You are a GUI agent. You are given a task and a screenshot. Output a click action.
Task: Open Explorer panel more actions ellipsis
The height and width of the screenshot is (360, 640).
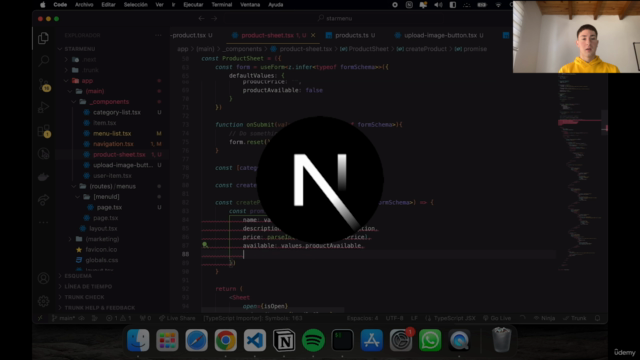[x=158, y=36]
